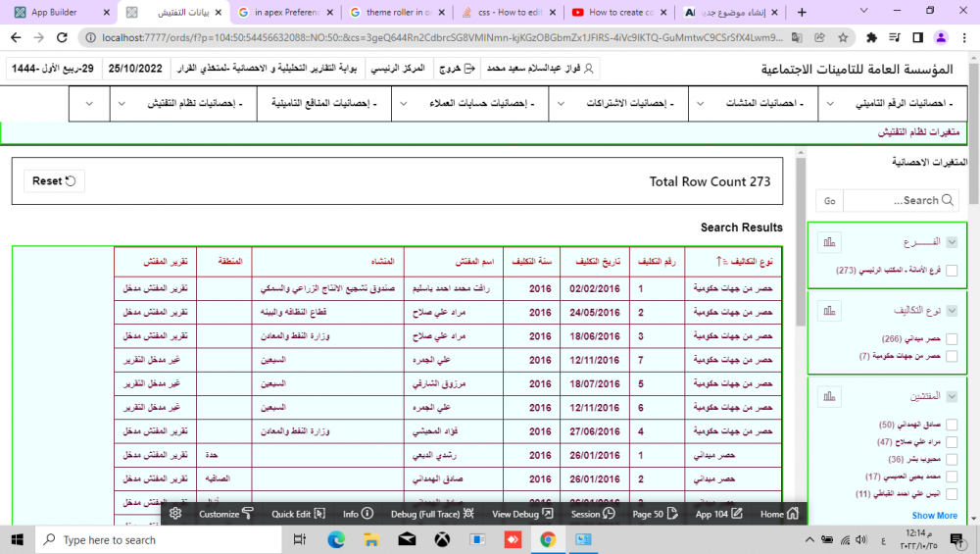Screen dimensions: 980x554
Task: Check the حصر من جهات حكومية (7) checkbox
Action: 952,357
